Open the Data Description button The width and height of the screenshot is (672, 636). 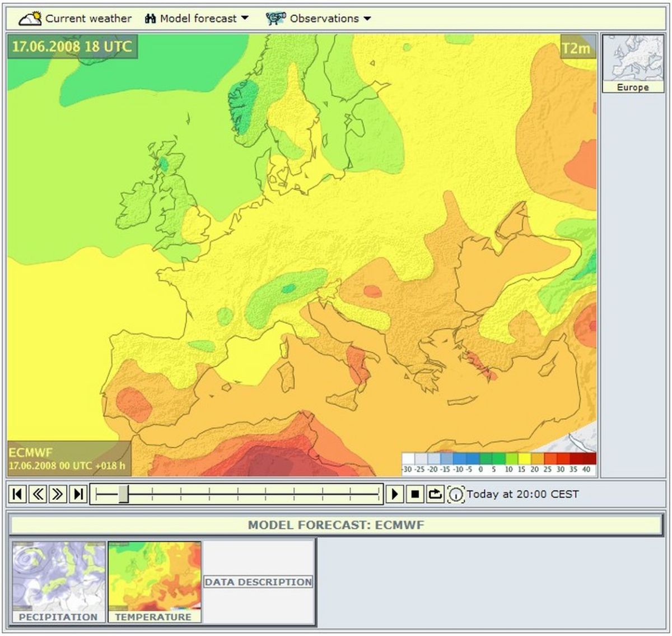[x=258, y=582]
